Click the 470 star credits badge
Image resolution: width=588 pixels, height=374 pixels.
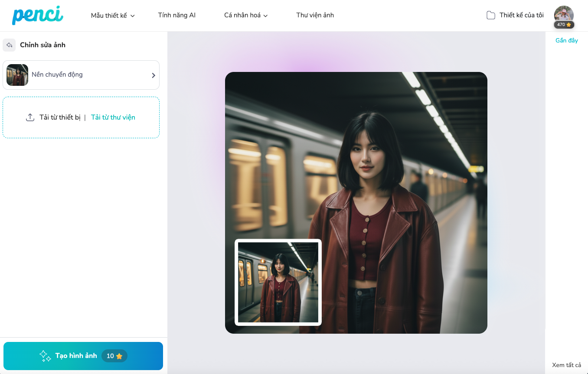coord(564,25)
